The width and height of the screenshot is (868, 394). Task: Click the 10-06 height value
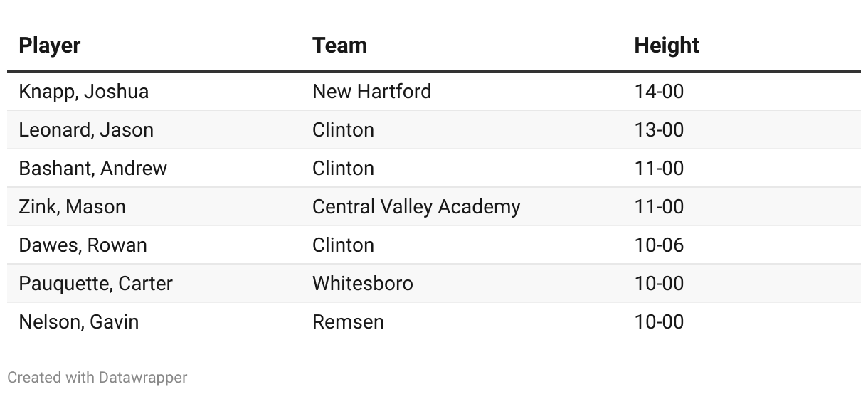(x=659, y=245)
